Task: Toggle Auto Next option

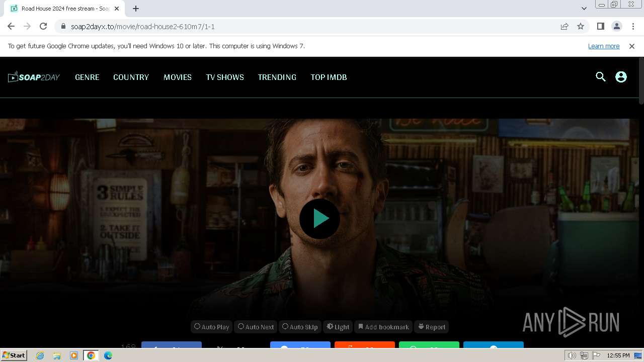Action: tap(256, 327)
